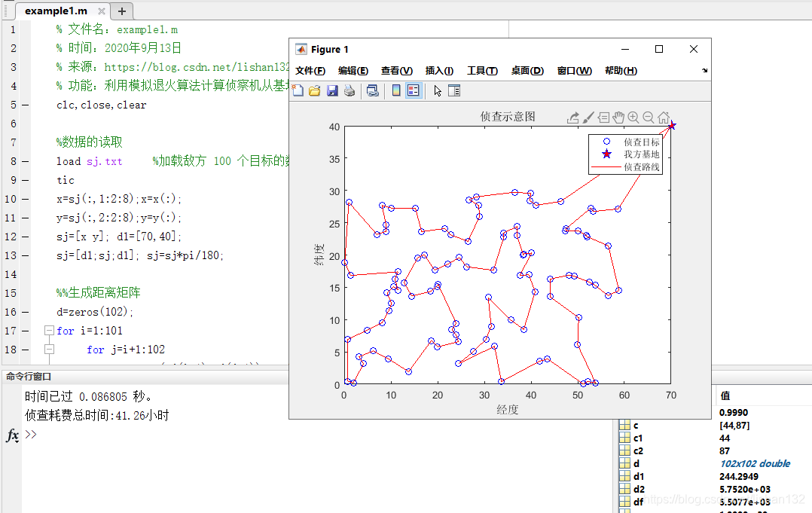Image resolution: width=812 pixels, height=513 pixels.
Task: Open the fx function browser dropdown
Action: click(x=12, y=435)
